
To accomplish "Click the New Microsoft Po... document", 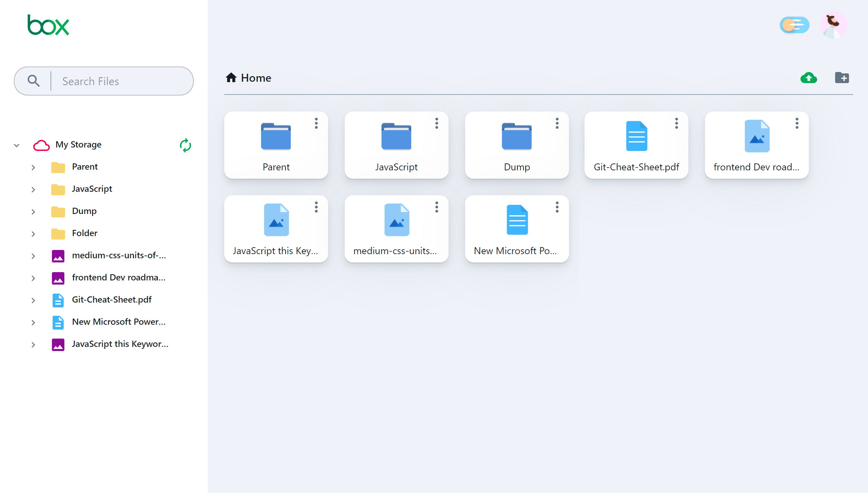I will point(516,228).
